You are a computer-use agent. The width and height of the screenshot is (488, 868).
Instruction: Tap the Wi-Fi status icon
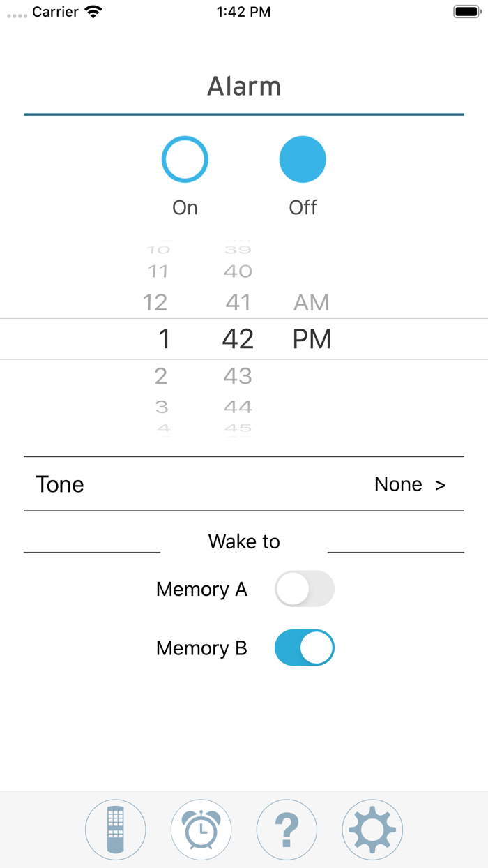click(x=93, y=12)
